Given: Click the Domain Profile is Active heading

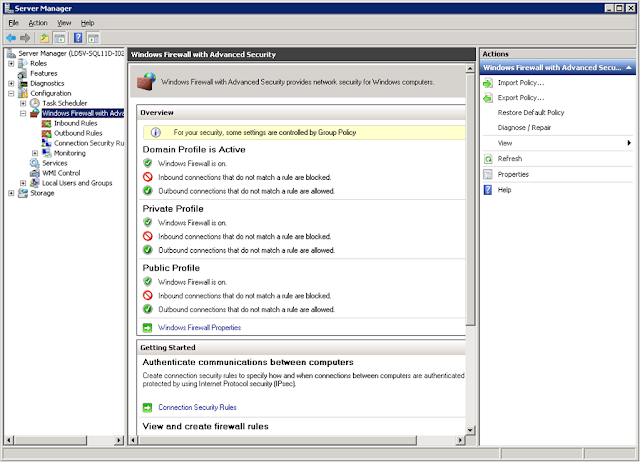Looking at the screenshot, I should coord(194,149).
